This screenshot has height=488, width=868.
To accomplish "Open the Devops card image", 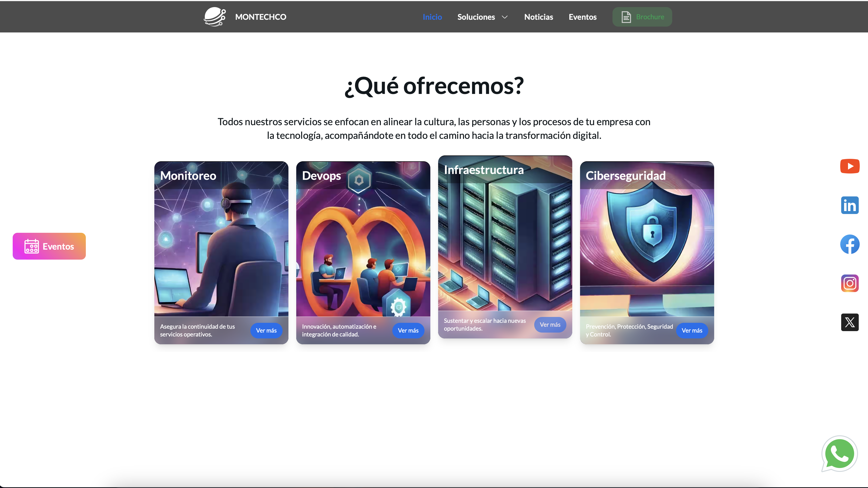I will (x=363, y=252).
